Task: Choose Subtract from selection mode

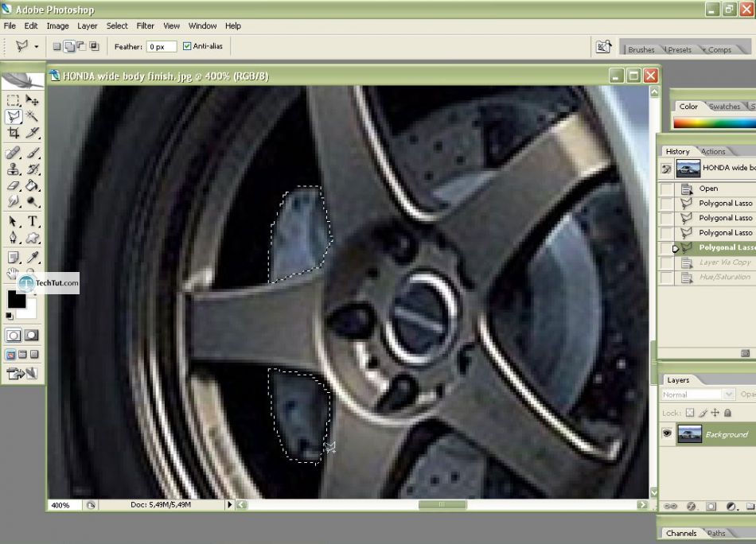Action: click(81, 47)
